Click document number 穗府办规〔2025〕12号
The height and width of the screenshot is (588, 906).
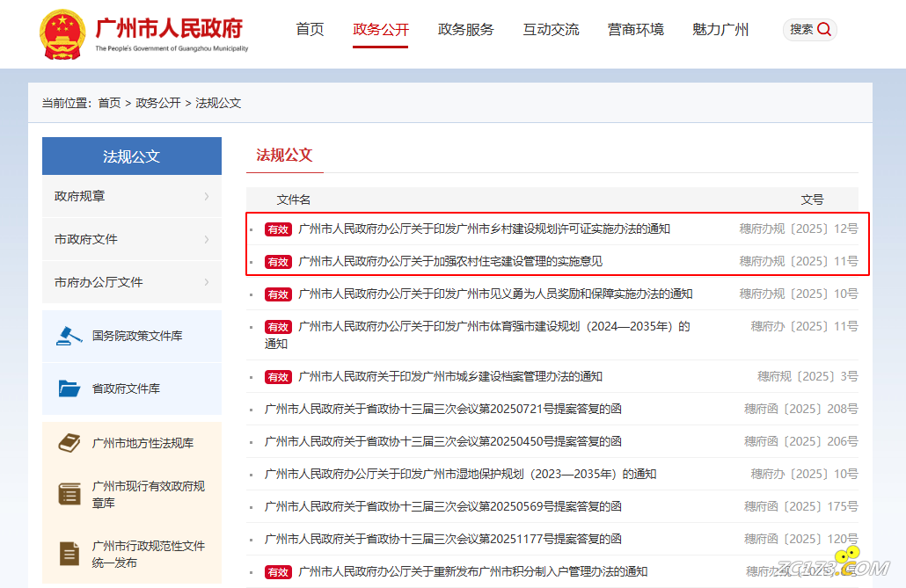[x=799, y=229]
